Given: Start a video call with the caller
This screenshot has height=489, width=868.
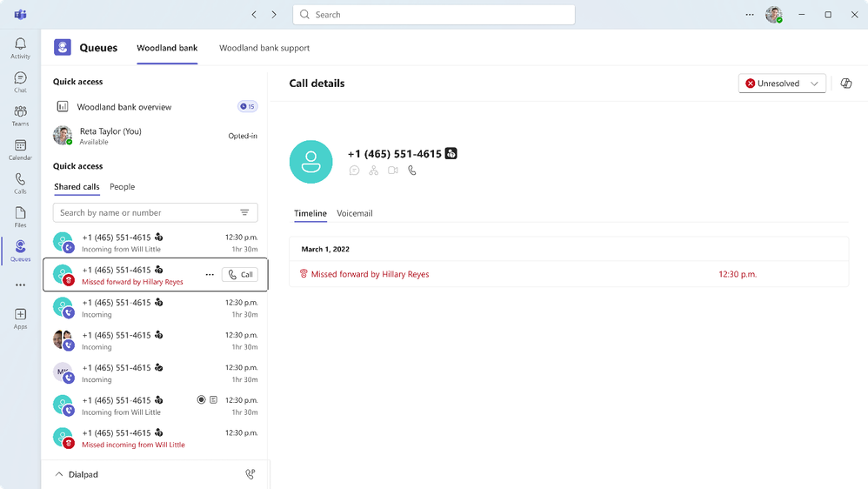Looking at the screenshot, I should tap(393, 171).
